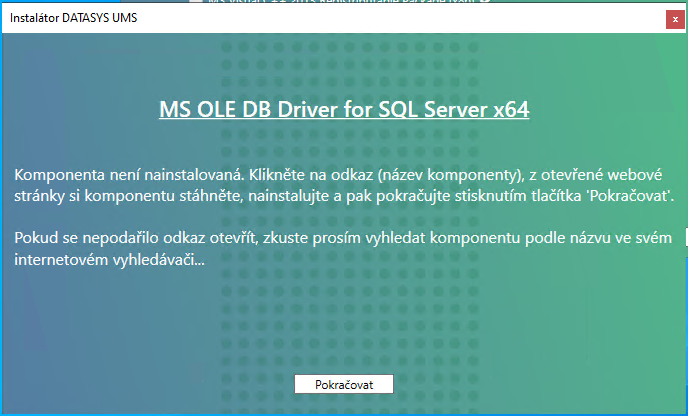This screenshot has width=688, height=416.
Task: Open the MS OLE DB Driver download link
Action: (343, 108)
